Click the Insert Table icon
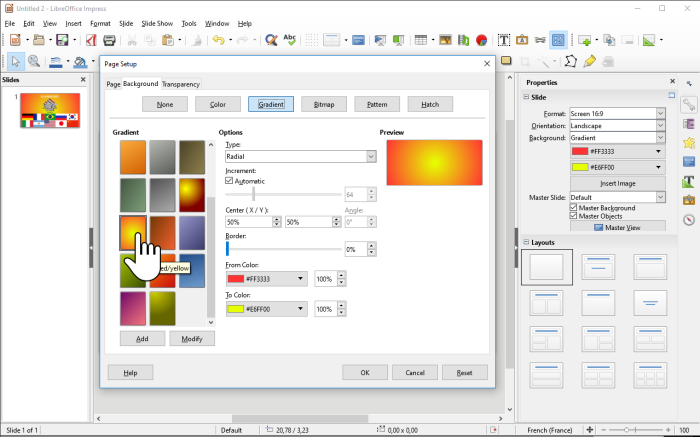 421,40
